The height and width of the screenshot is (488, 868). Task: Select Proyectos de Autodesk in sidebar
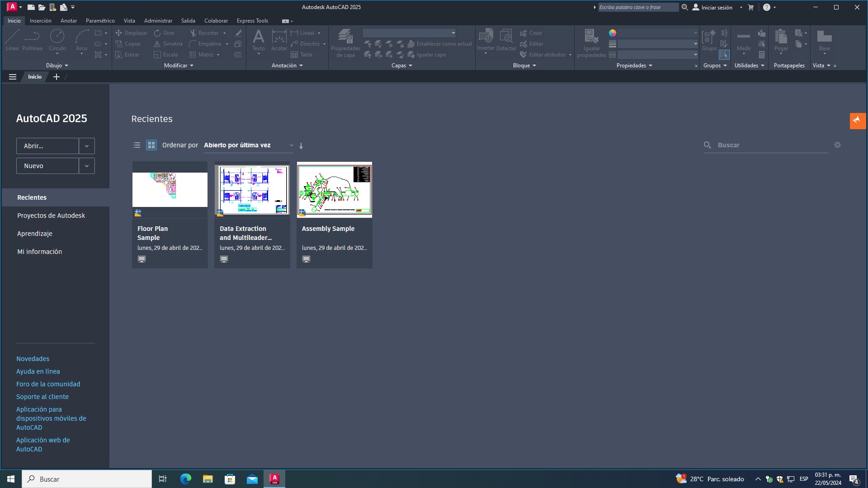51,216
